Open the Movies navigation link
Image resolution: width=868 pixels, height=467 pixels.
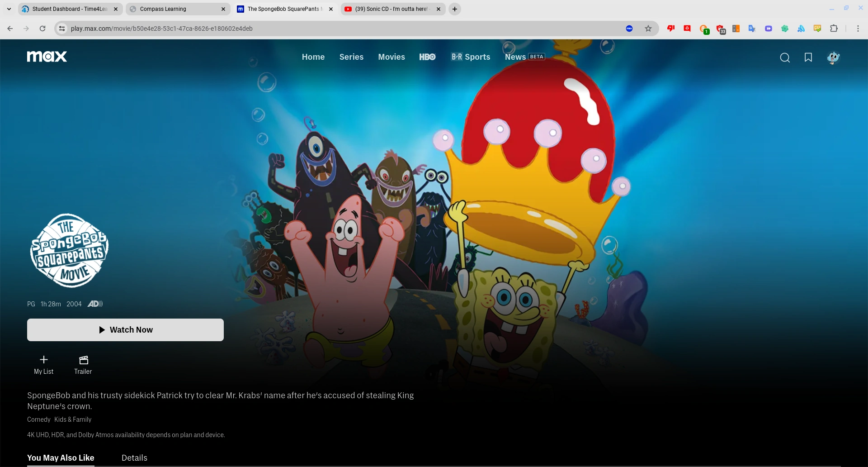391,57
